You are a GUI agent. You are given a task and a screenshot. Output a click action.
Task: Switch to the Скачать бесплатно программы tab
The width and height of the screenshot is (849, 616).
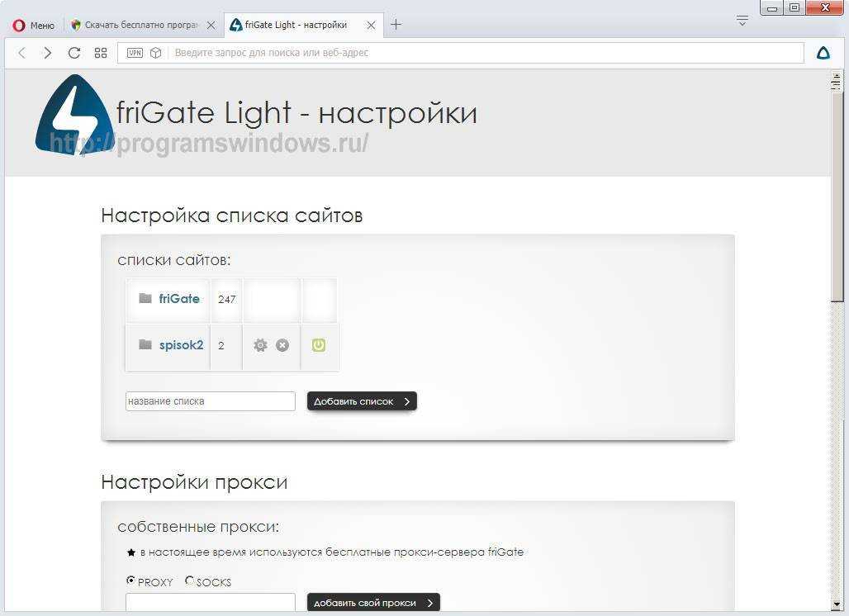pyautogui.click(x=135, y=25)
